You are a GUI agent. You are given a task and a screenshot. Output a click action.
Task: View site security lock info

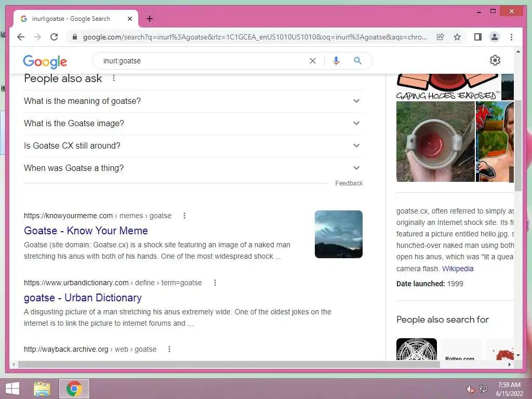click(x=75, y=37)
